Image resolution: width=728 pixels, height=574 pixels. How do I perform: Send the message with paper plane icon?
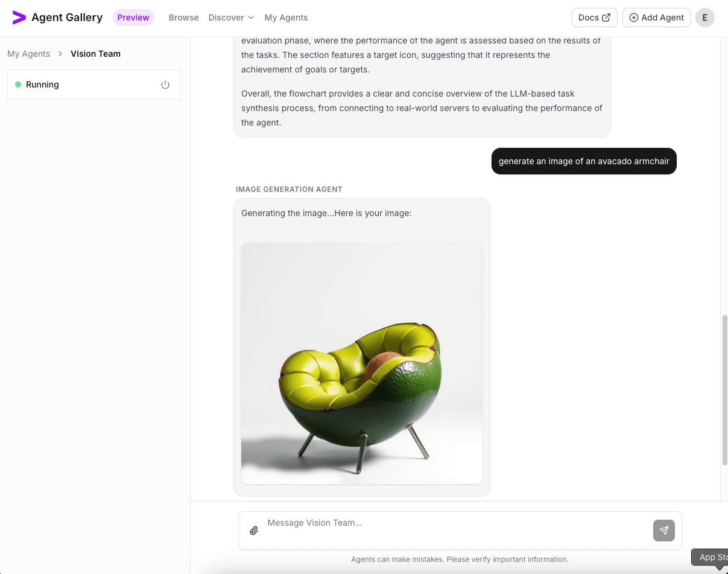point(663,531)
